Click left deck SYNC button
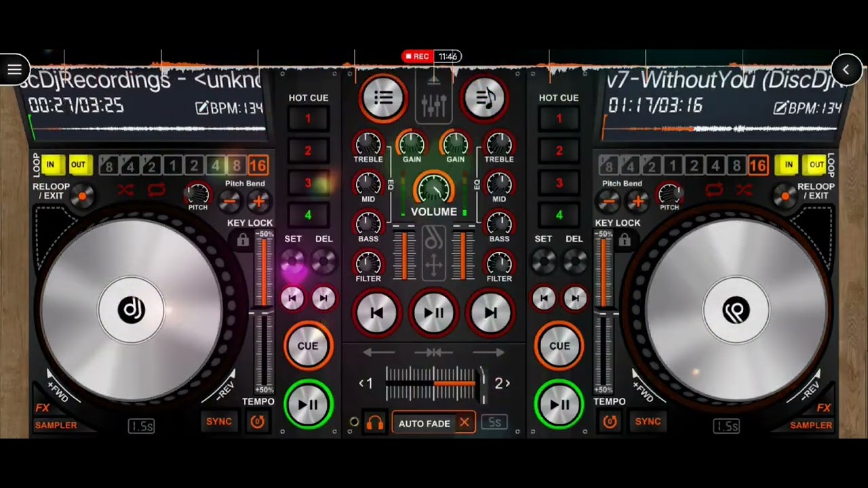 coord(219,422)
